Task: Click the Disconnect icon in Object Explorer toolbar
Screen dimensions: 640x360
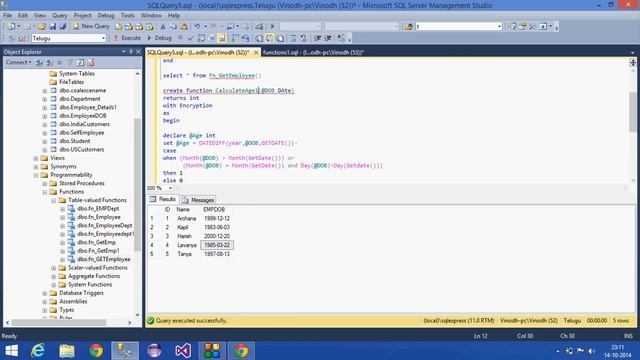Action: (49, 62)
